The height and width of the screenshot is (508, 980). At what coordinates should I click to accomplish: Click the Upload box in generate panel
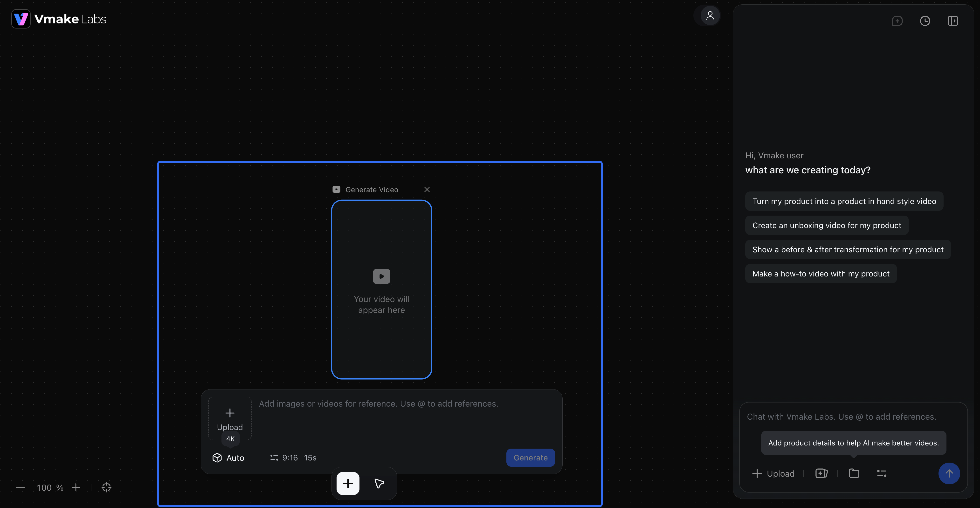click(x=230, y=418)
